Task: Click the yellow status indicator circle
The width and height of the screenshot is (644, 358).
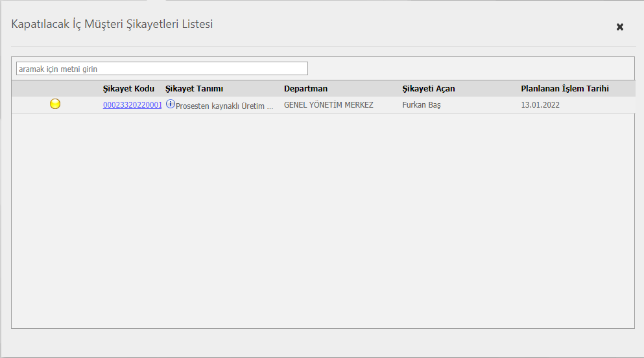Action: pos(55,104)
